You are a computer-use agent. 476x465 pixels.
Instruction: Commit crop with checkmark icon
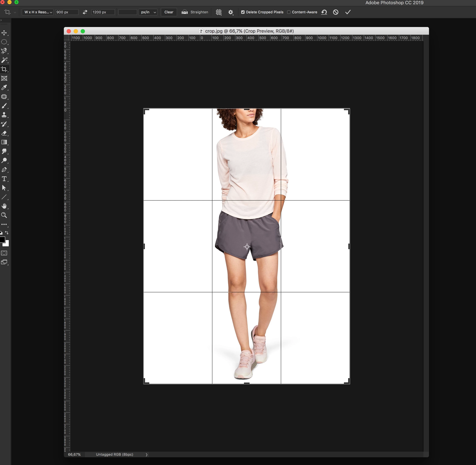pyautogui.click(x=348, y=12)
